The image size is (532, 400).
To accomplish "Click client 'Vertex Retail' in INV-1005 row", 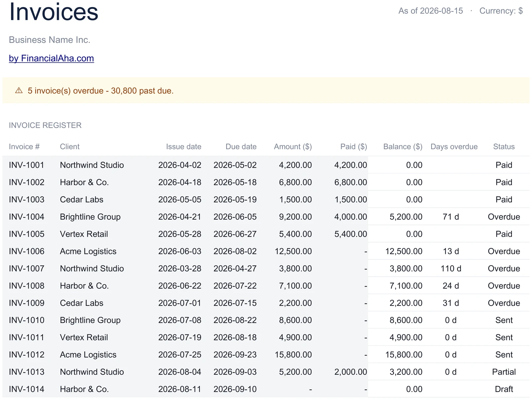I will tap(84, 234).
